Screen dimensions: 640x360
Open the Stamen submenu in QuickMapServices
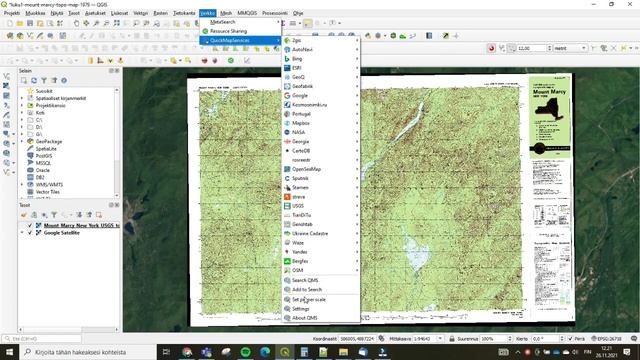321,187
